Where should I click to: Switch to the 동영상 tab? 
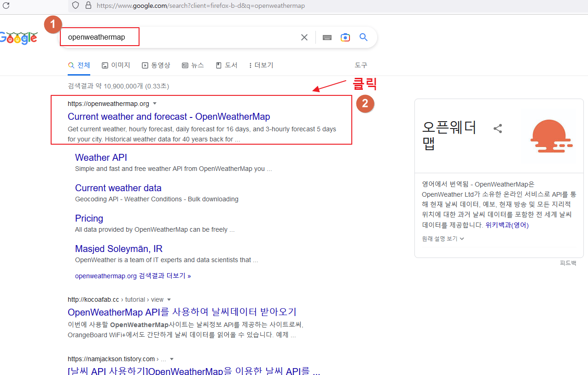156,65
